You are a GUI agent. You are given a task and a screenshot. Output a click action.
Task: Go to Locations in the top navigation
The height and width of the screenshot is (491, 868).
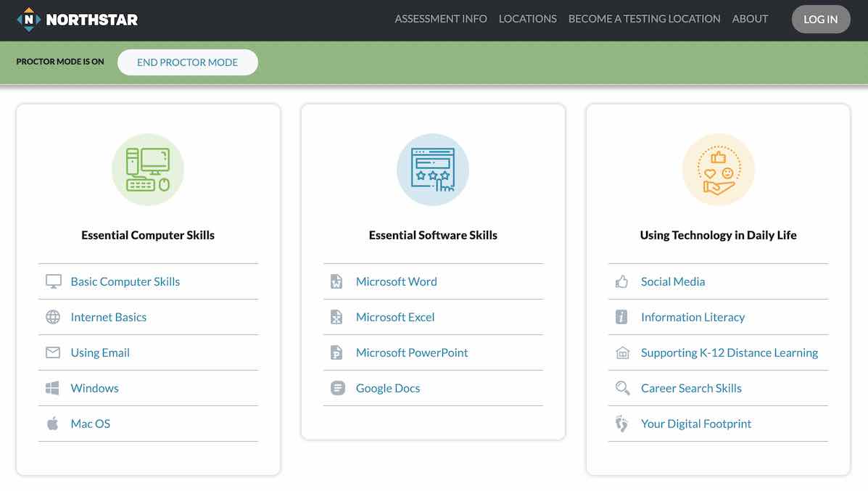point(528,19)
